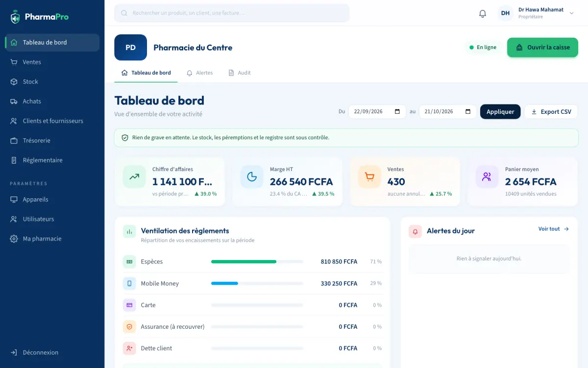Click the Ventilation des règlements chart icon

pyautogui.click(x=129, y=232)
